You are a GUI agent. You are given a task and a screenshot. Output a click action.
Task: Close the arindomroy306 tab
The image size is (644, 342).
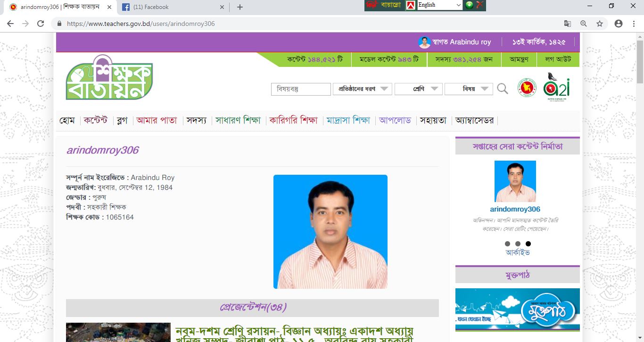[x=109, y=7]
